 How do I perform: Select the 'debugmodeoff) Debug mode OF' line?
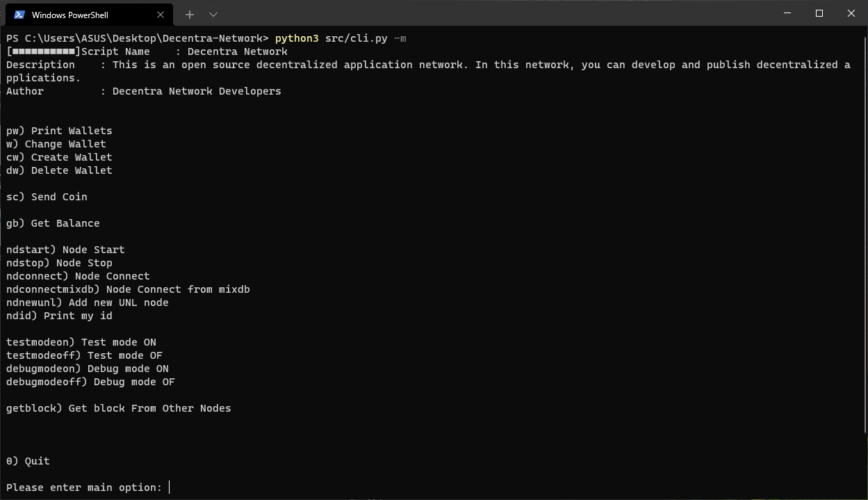(90, 381)
